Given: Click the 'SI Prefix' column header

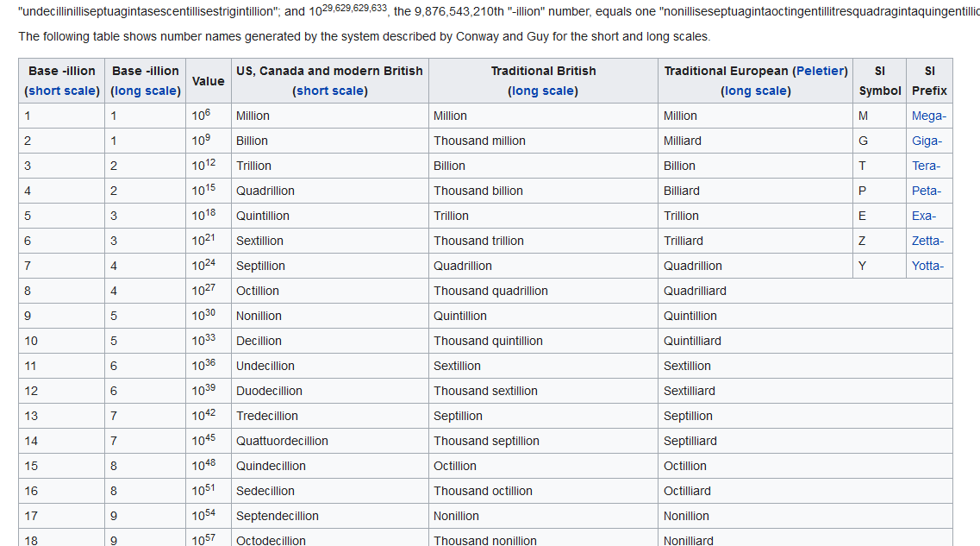Looking at the screenshot, I should [x=929, y=81].
